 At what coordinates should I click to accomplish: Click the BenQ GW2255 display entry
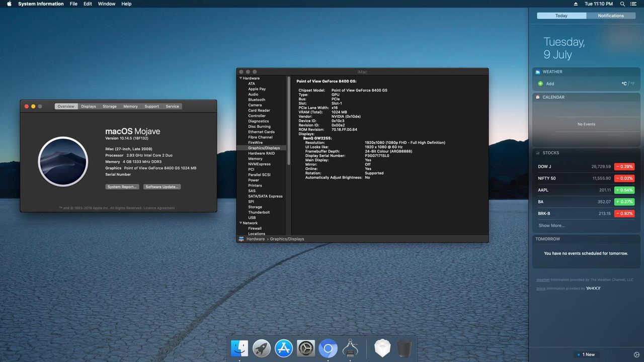[x=317, y=138]
